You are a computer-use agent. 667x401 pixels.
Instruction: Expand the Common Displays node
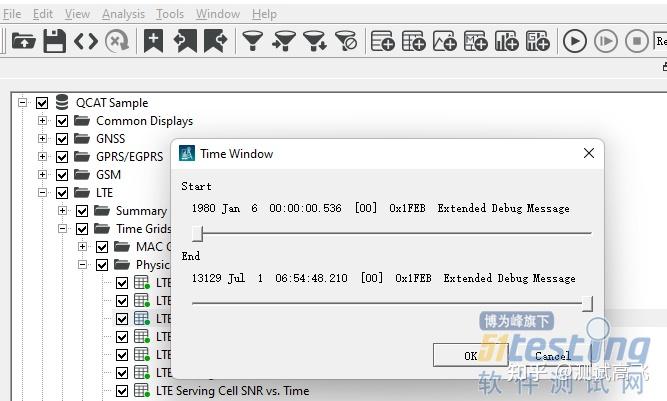coord(42,120)
